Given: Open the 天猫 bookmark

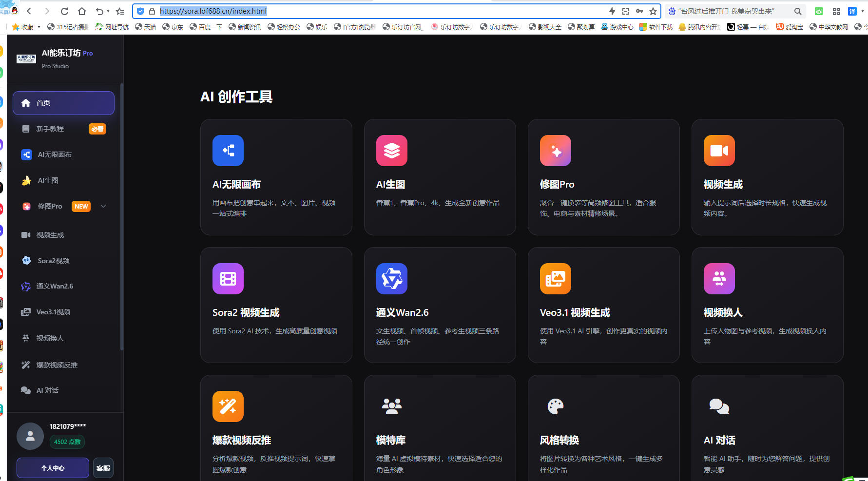Looking at the screenshot, I should pos(145,27).
